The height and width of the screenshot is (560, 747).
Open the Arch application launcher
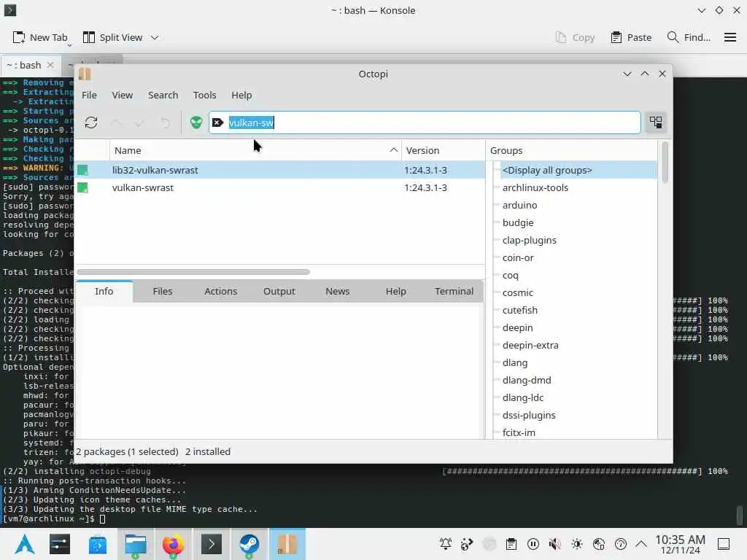pos(25,544)
